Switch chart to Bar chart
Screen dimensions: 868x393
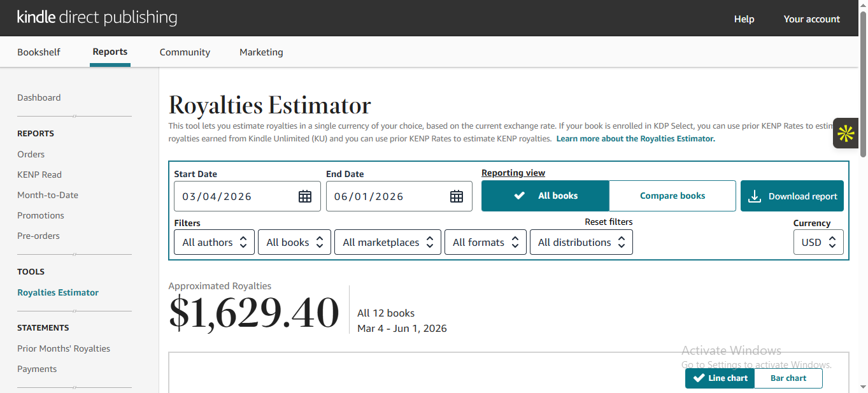tap(788, 378)
